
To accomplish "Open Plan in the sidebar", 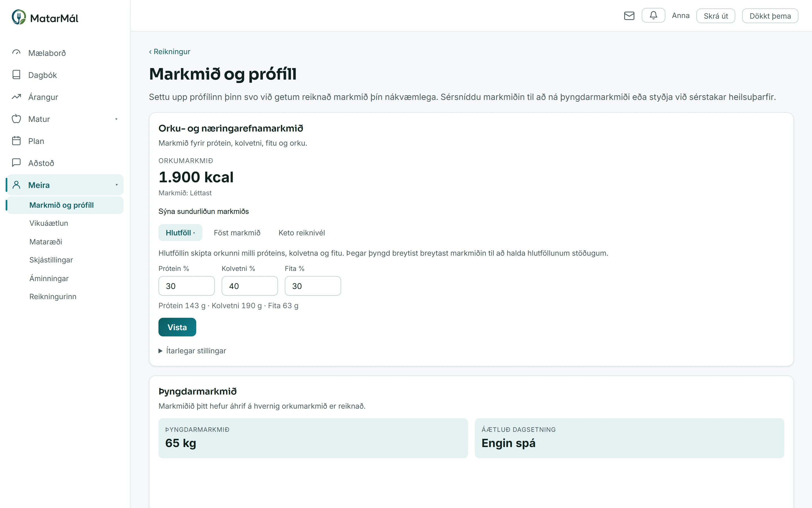I will click(65, 141).
